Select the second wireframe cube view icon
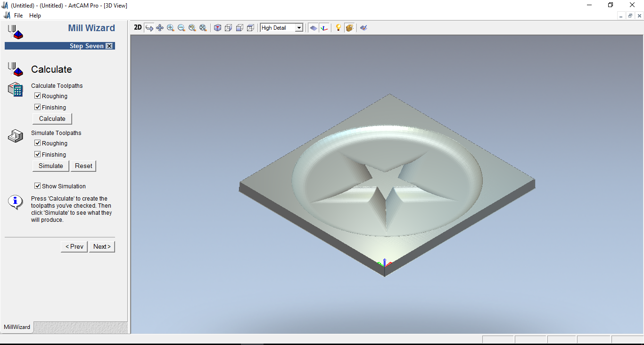 pos(228,28)
